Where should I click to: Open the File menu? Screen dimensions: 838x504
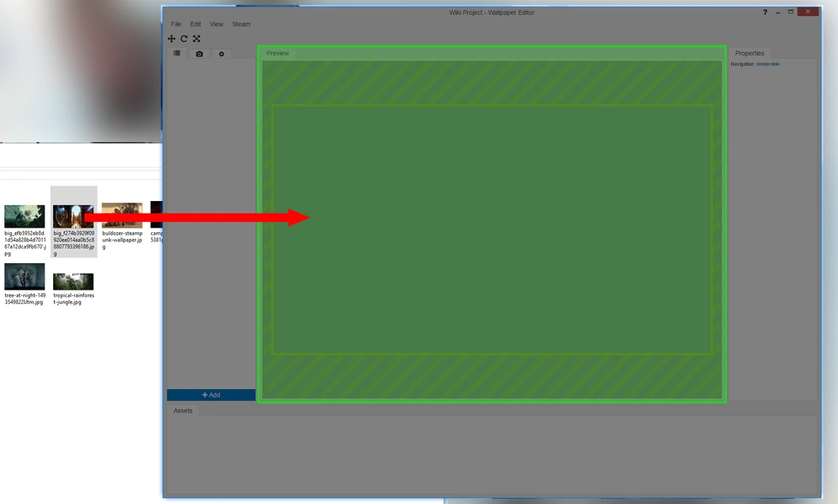tap(176, 24)
